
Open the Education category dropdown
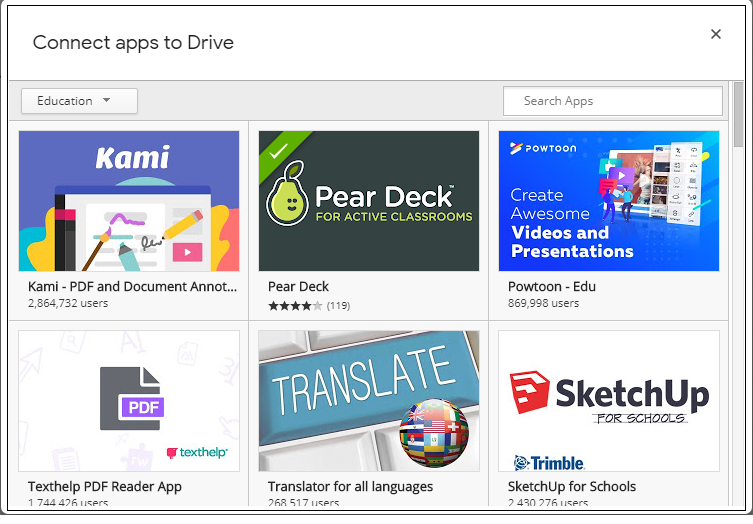[x=79, y=101]
